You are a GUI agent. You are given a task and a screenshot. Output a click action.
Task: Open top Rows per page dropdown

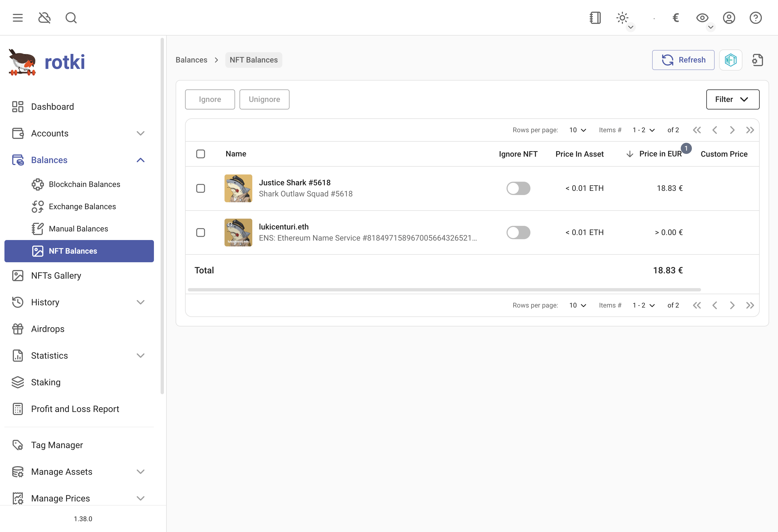click(577, 130)
